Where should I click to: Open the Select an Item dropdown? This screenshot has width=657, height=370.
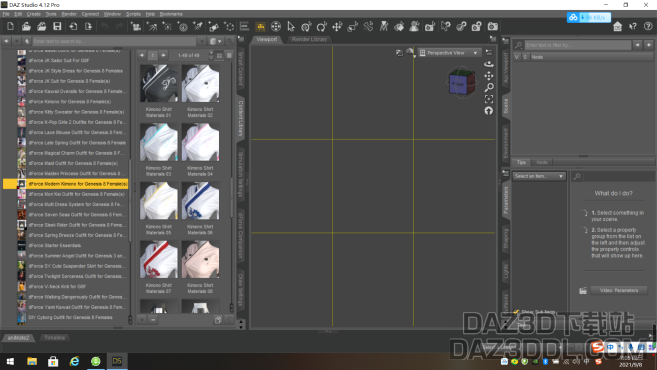tap(539, 176)
